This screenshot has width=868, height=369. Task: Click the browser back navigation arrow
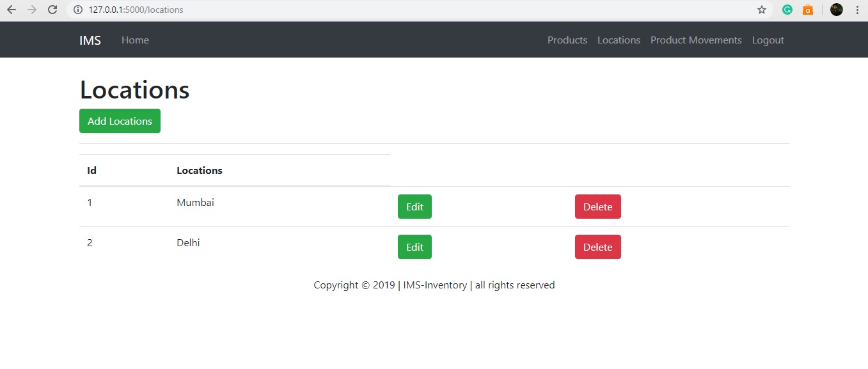tap(11, 10)
